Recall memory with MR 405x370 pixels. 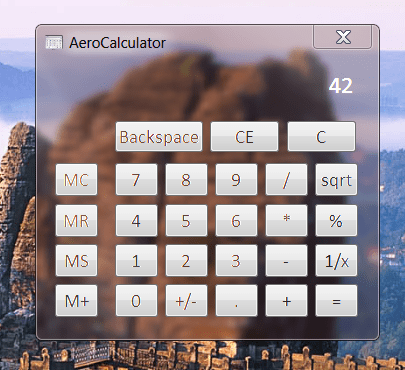tap(76, 221)
